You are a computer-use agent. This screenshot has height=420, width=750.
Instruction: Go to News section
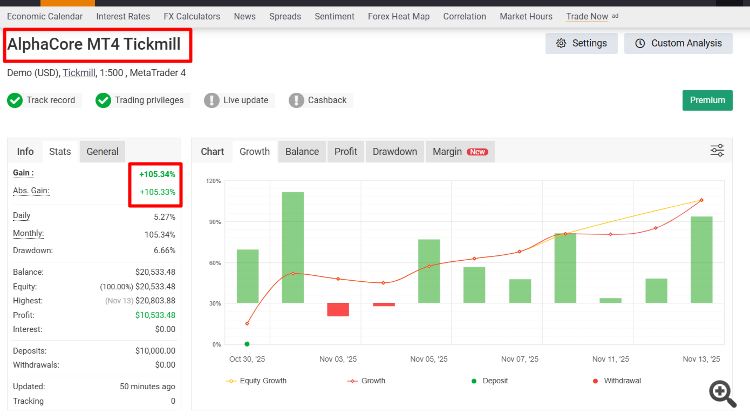[244, 16]
